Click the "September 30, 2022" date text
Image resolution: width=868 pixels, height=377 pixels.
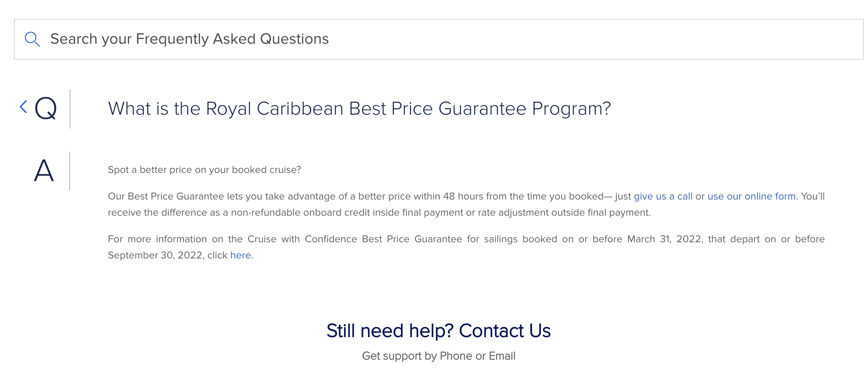coord(156,255)
